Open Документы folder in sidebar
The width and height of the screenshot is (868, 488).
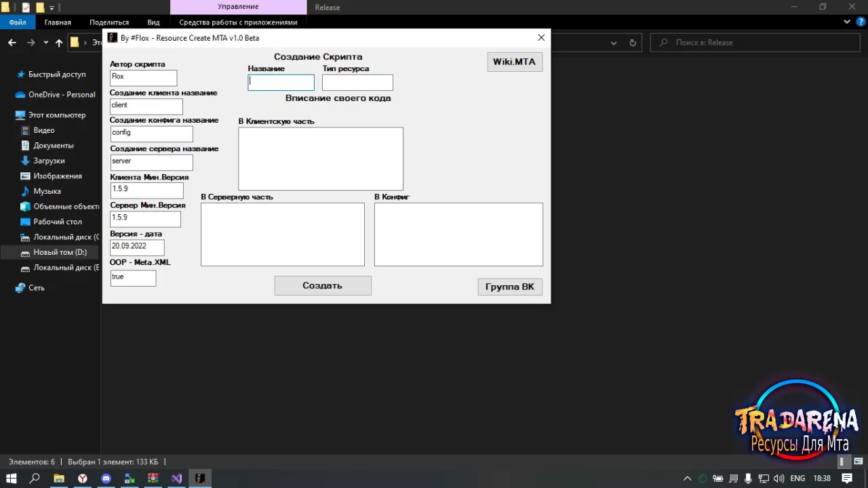54,146
